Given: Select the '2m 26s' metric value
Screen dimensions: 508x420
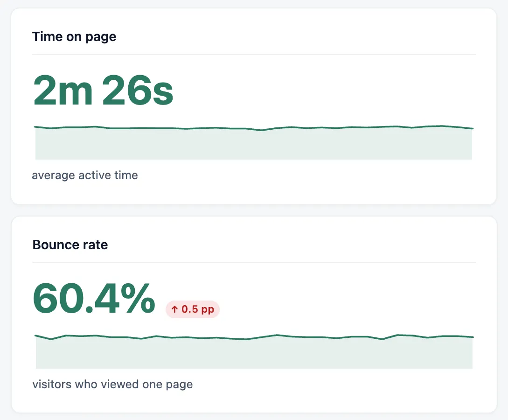Looking at the screenshot, I should [104, 91].
